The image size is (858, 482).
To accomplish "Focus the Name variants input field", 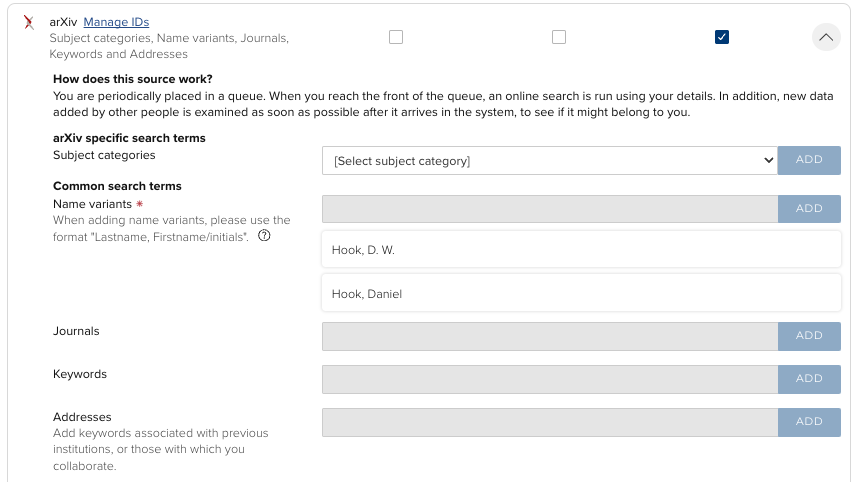I will pyautogui.click(x=549, y=209).
